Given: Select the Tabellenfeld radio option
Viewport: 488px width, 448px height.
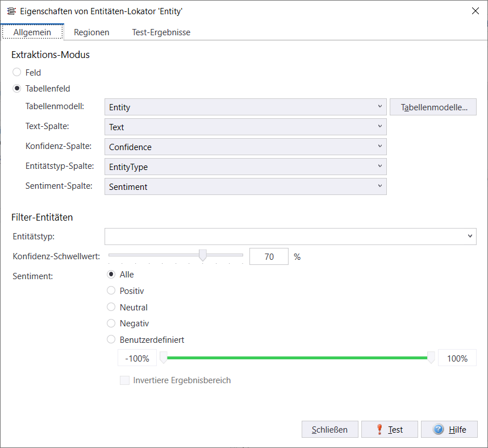Looking at the screenshot, I should (x=17, y=89).
